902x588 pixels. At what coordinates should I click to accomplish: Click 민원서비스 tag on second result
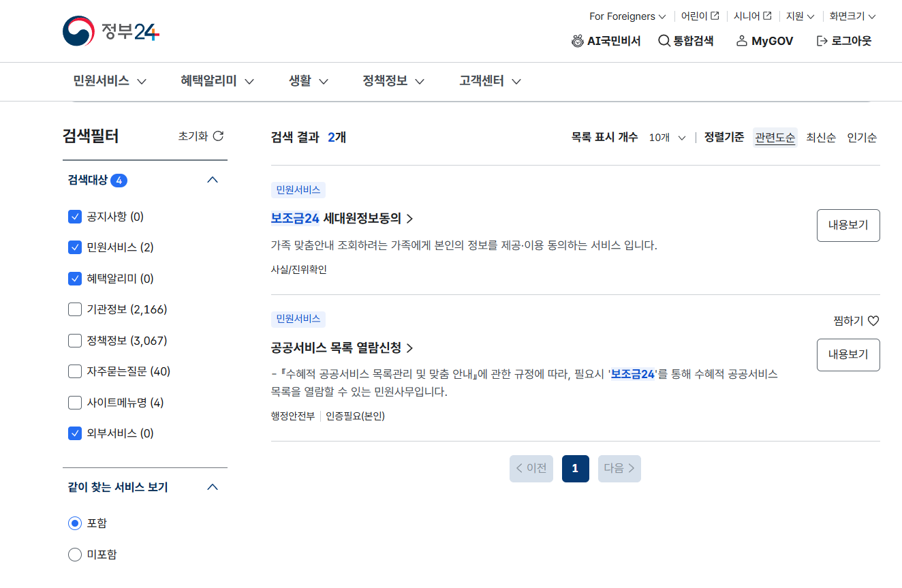click(x=298, y=319)
